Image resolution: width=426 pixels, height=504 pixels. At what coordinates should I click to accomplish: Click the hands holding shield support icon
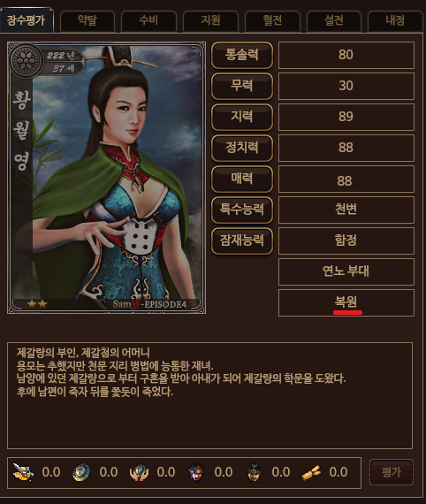tap(139, 472)
